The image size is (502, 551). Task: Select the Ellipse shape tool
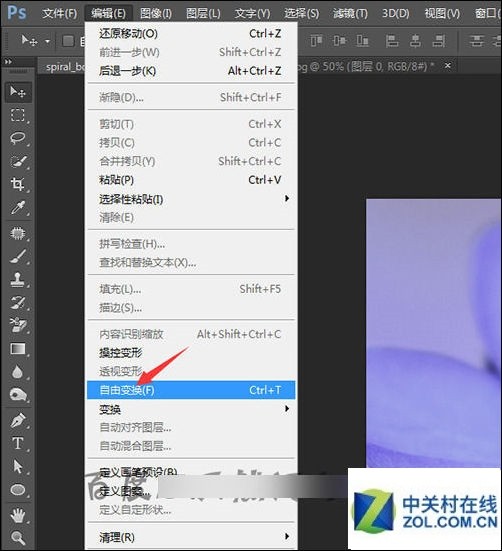point(18,490)
